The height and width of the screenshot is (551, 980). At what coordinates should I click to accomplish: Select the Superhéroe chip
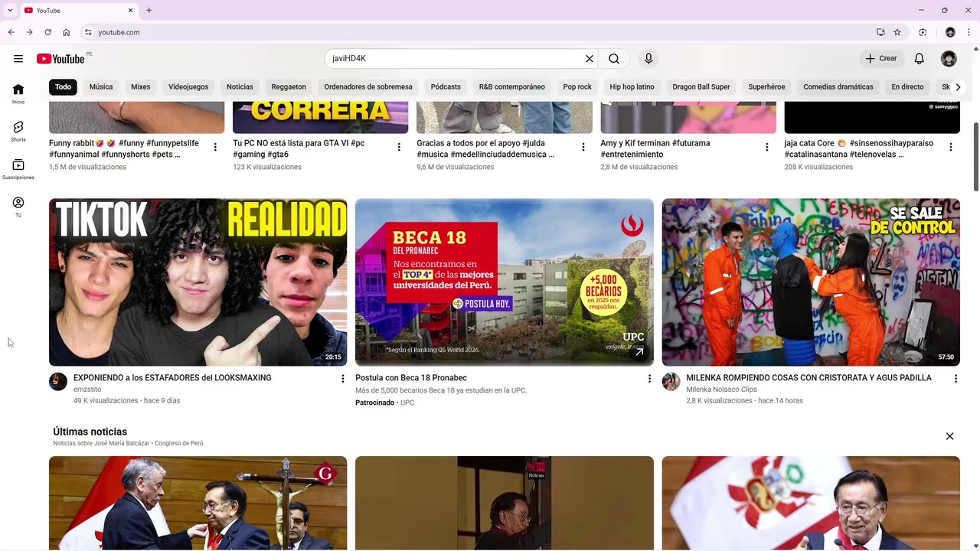[x=766, y=87]
